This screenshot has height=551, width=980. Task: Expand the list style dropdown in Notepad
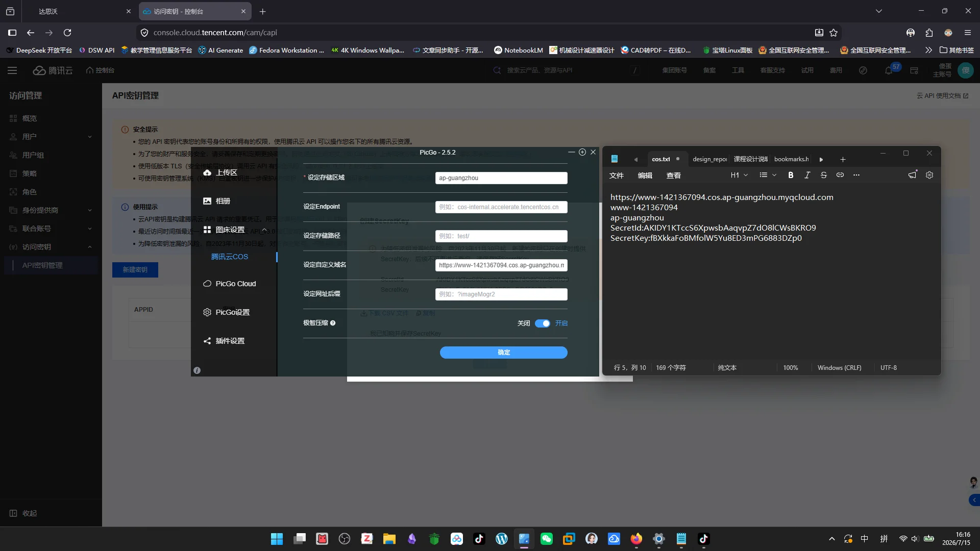tap(768, 175)
